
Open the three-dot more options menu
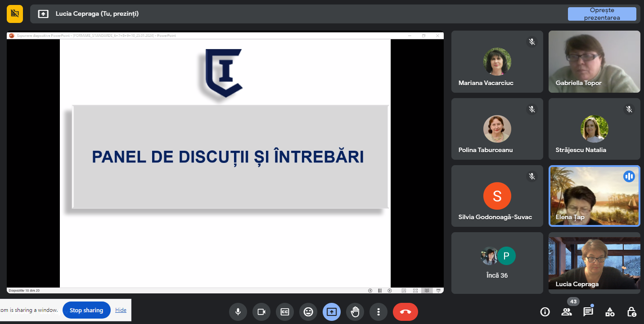tap(378, 312)
